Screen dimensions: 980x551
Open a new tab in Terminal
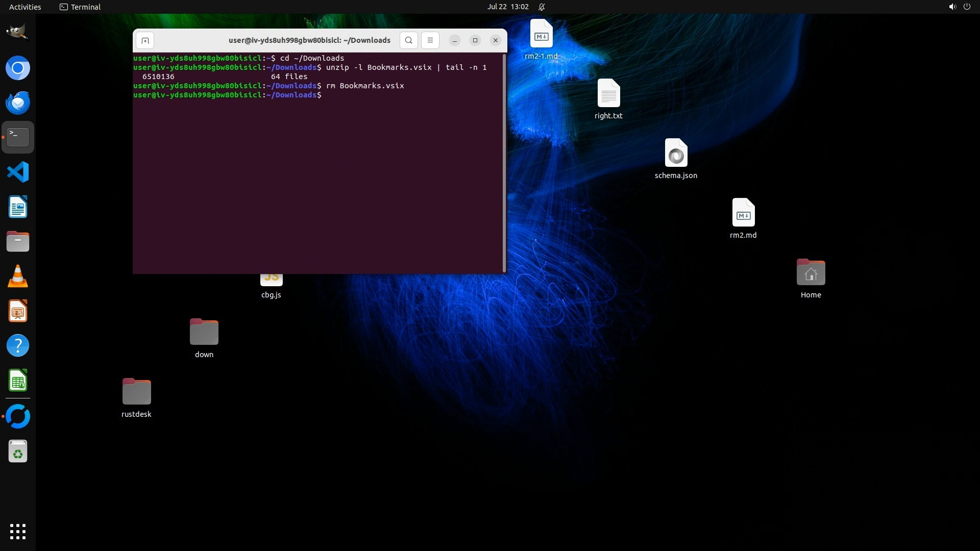[145, 40]
